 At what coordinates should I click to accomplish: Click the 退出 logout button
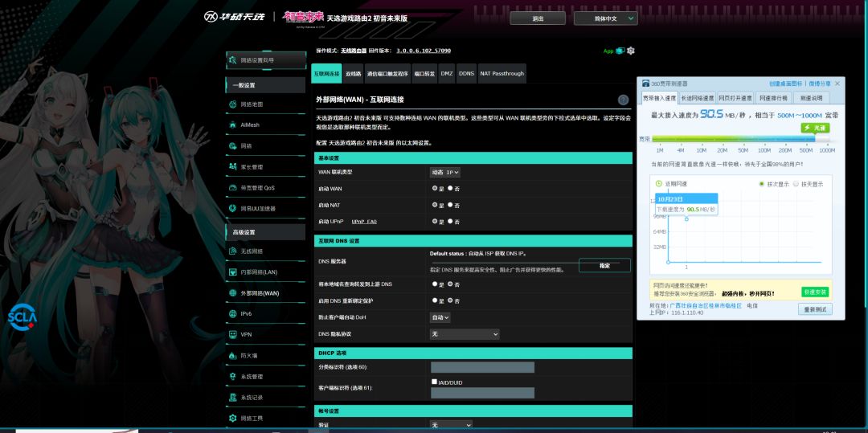click(x=538, y=18)
